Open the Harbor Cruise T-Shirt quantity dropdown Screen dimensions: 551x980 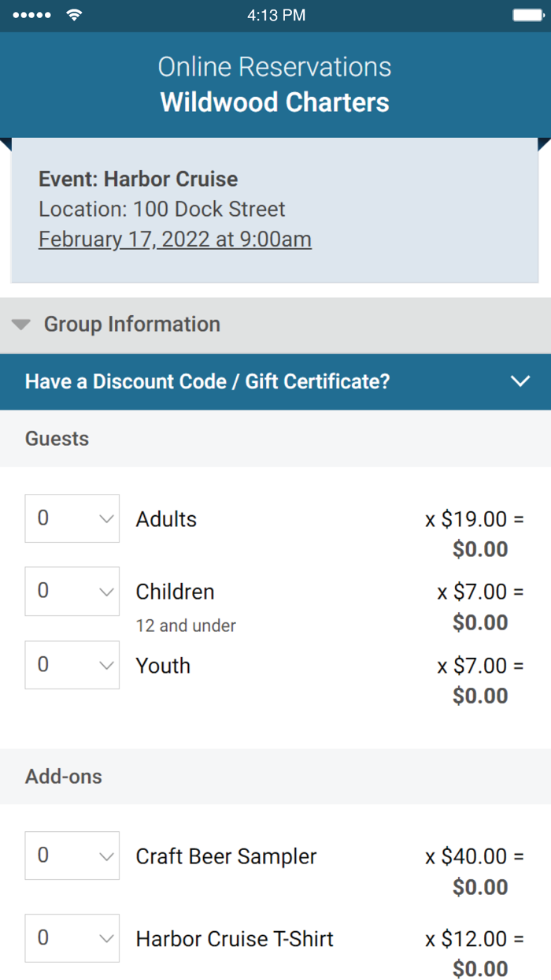coord(72,937)
